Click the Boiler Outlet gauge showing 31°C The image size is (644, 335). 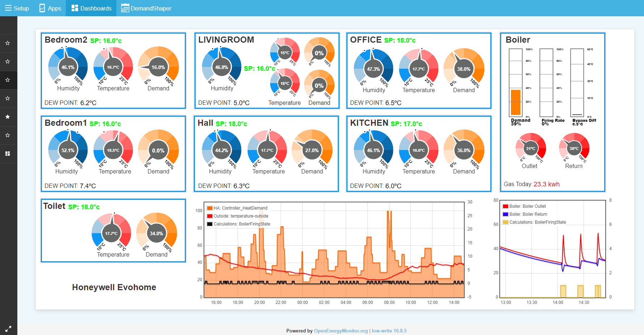pos(530,149)
